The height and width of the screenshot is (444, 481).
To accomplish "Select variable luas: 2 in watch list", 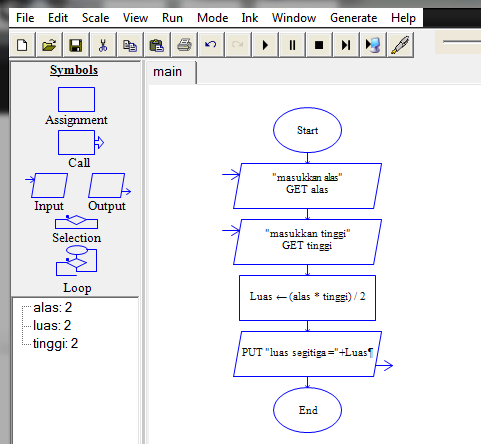I will [52, 325].
